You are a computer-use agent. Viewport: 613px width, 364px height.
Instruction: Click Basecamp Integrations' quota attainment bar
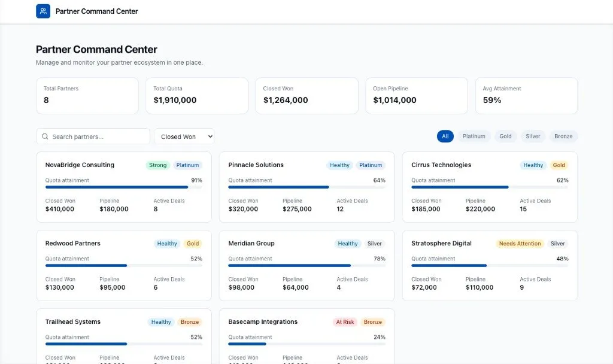point(307,344)
